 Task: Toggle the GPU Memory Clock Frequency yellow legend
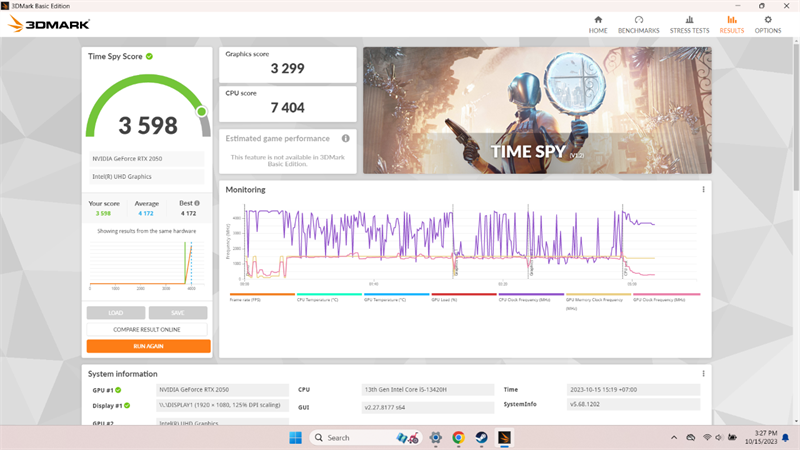click(598, 300)
